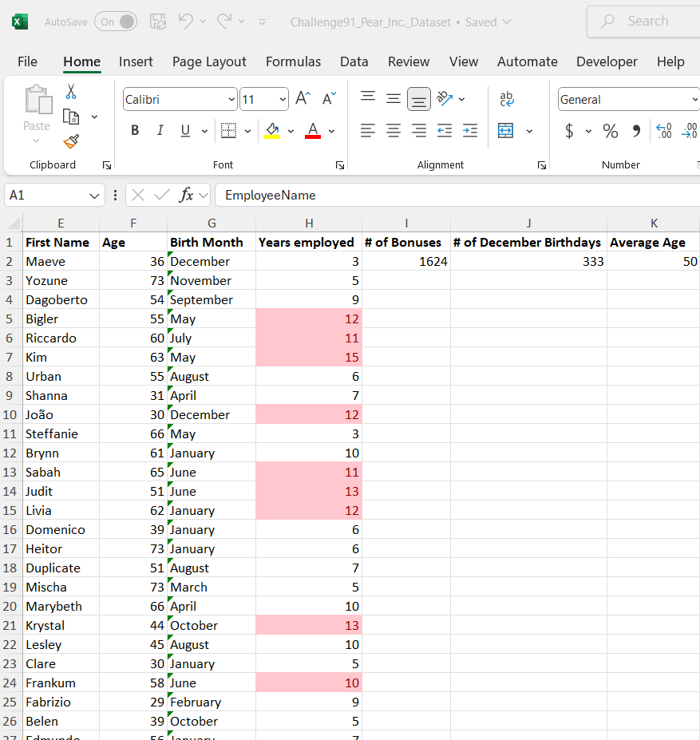Open Fill Color palette dropdown arrow
This screenshot has width=700, height=740.
[x=291, y=131]
